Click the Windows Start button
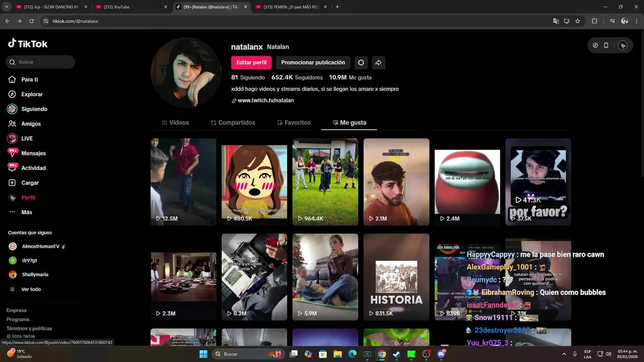Image resolution: width=644 pixels, height=362 pixels. (203, 354)
